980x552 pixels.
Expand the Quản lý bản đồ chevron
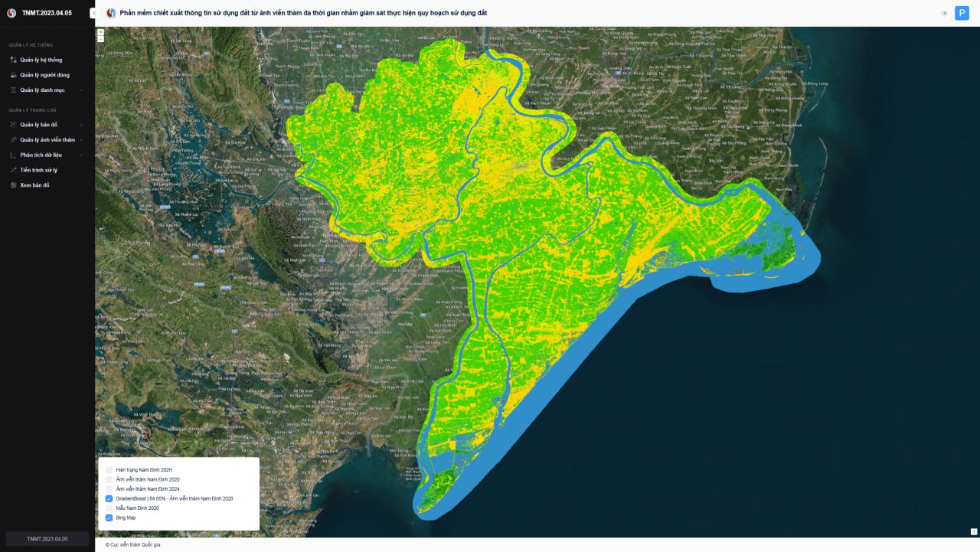coord(81,125)
